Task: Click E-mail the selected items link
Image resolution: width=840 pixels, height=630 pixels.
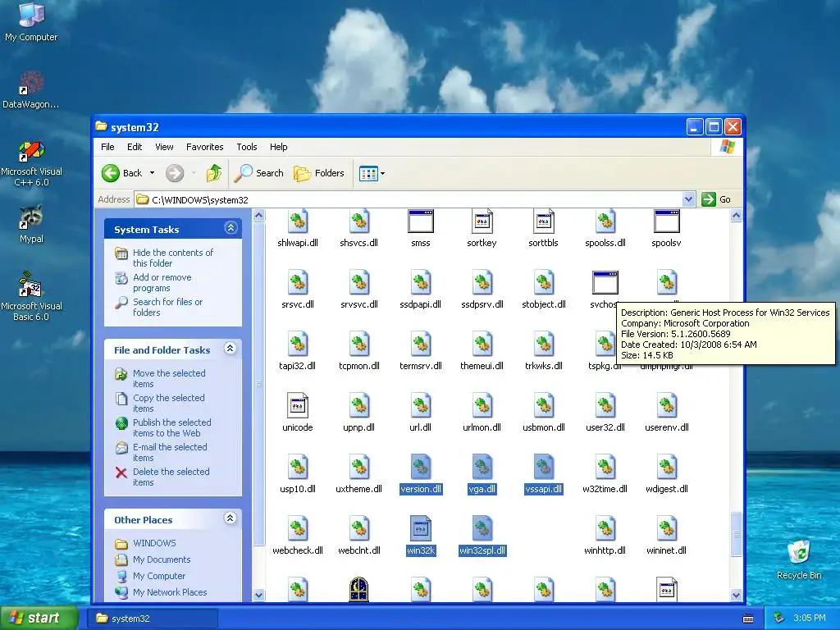Action: [170, 452]
